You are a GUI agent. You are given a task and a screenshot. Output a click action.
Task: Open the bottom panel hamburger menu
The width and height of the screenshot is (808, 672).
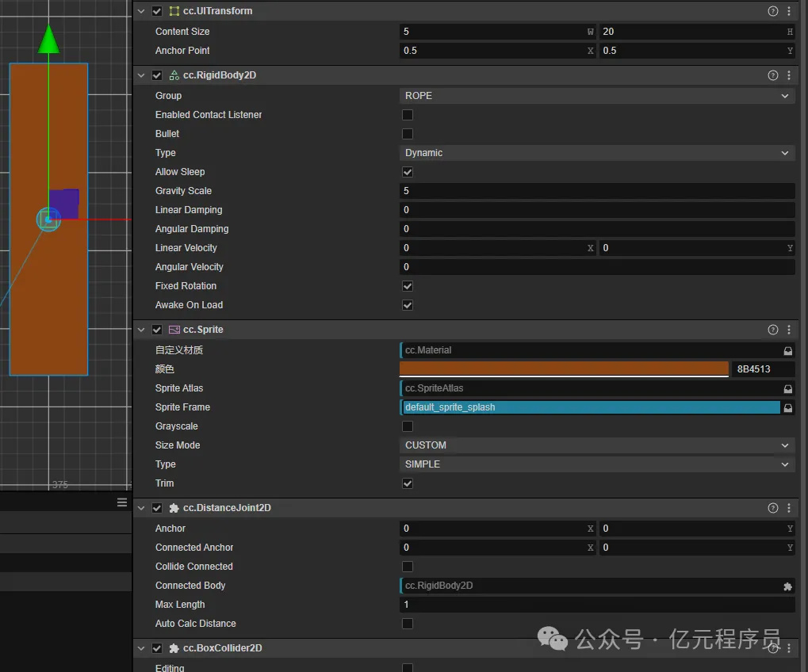(122, 502)
